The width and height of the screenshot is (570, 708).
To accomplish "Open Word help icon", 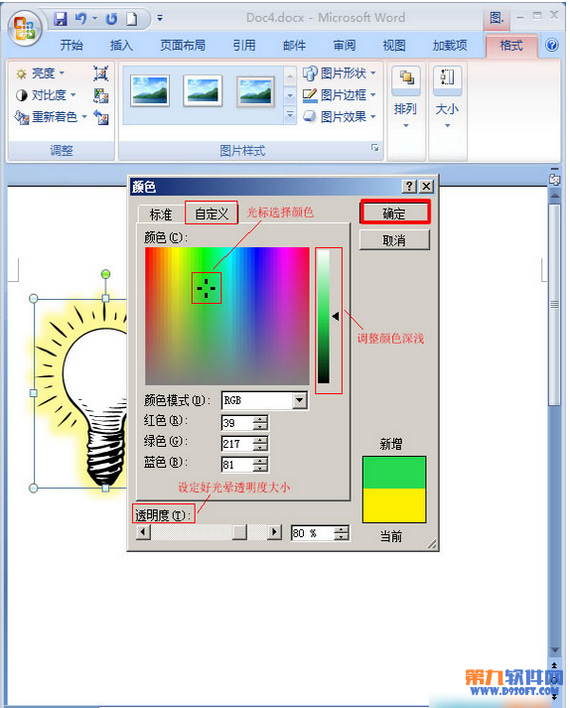I will (x=551, y=45).
